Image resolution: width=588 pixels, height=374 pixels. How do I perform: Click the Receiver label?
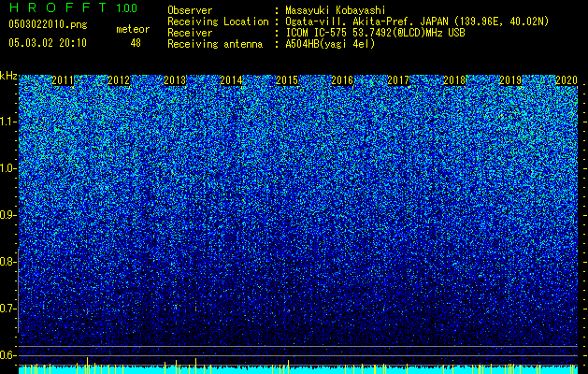point(190,33)
